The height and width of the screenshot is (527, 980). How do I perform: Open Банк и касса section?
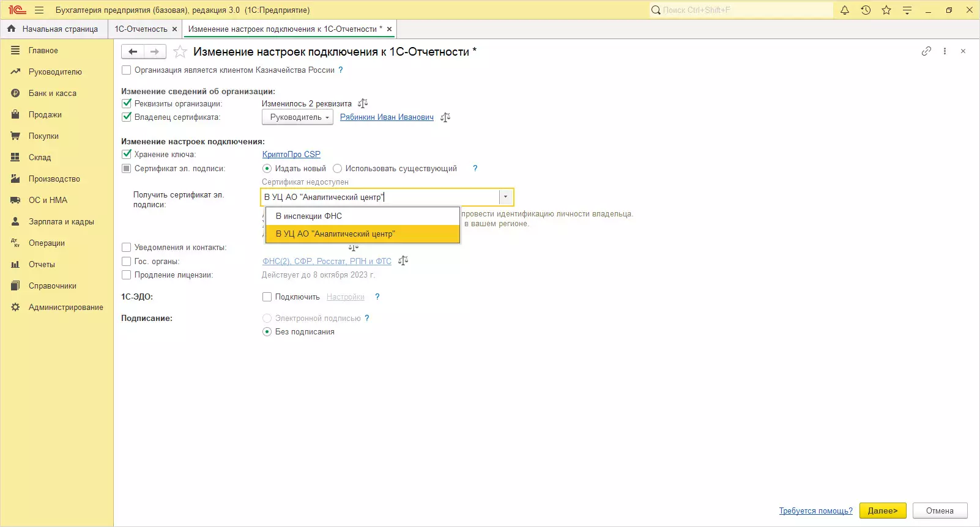click(x=57, y=94)
